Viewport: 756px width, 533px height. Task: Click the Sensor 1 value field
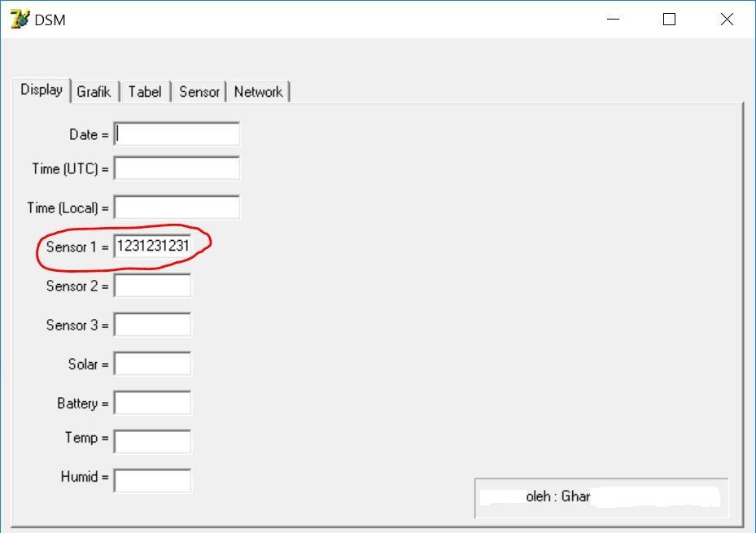pos(152,247)
